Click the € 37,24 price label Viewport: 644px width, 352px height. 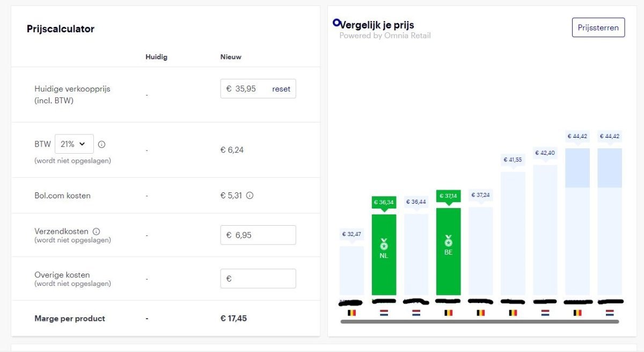coord(480,195)
